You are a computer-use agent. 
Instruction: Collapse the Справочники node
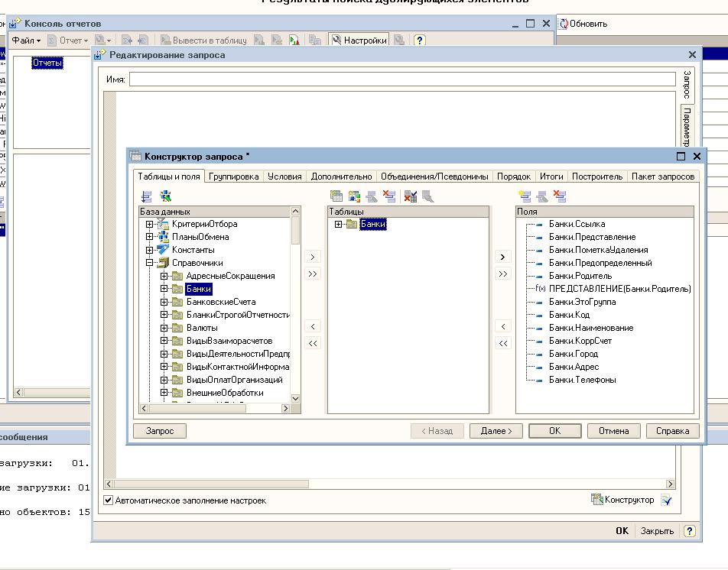[x=149, y=263]
